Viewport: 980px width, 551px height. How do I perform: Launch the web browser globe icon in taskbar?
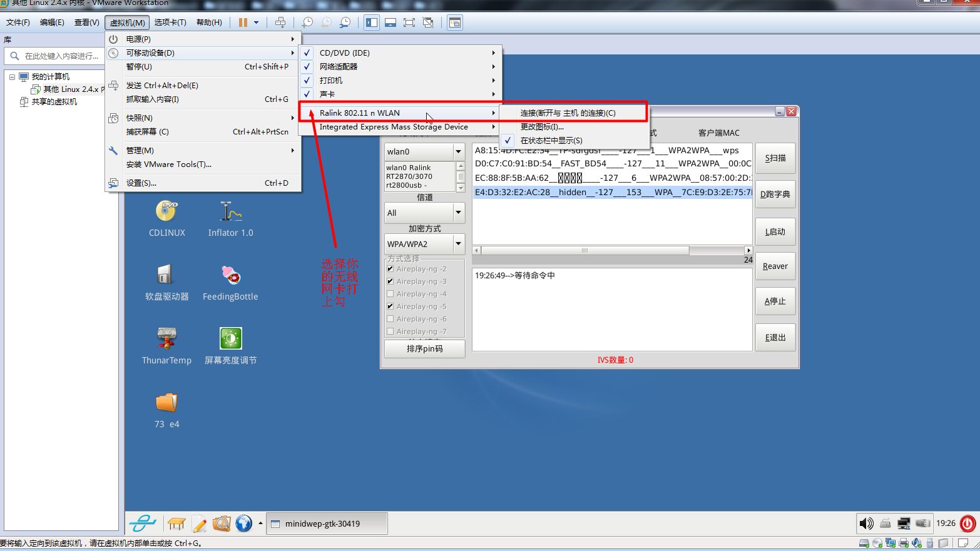pos(244,523)
